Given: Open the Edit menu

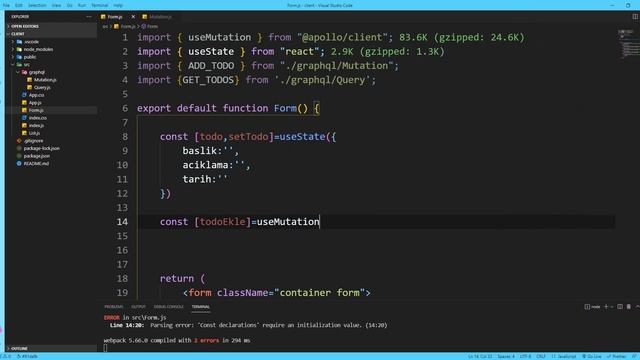Looking at the screenshot, I should pyautogui.click(x=19, y=5).
